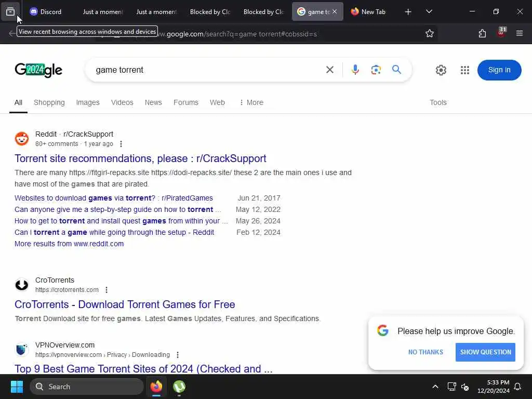Viewport: 532px width, 399px height.
Task: Open uTorrent from the taskbar
Action: click(179, 387)
